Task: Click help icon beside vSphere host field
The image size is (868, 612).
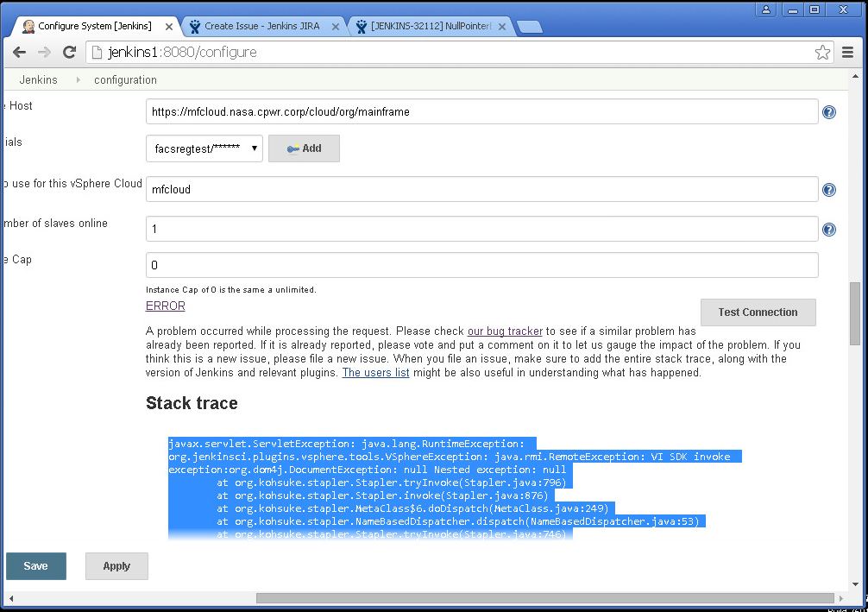Action: pos(828,112)
